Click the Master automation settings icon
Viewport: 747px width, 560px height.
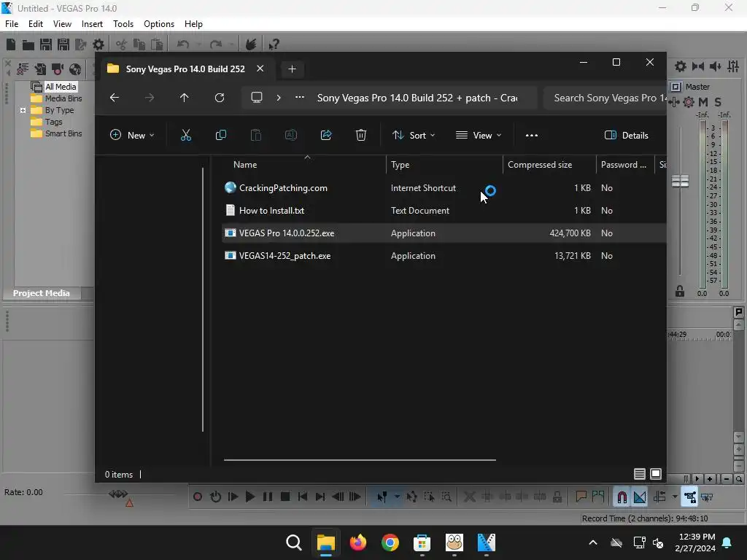click(x=689, y=102)
